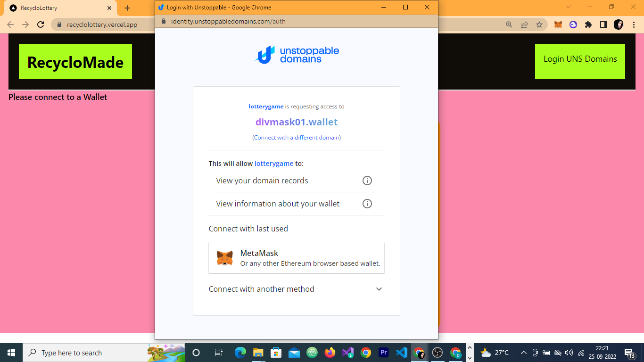Viewport: 644px width, 362px height.
Task: Click Login UNS Domains button
Action: (x=580, y=61)
